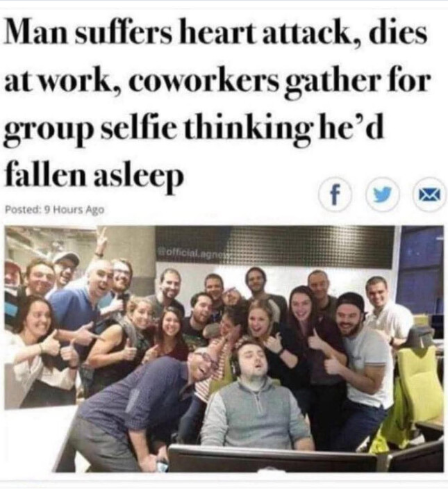Viewport: 448px width, 494px height.
Task: Click the grey zip sweater of the seated man
Action: click(x=257, y=413)
